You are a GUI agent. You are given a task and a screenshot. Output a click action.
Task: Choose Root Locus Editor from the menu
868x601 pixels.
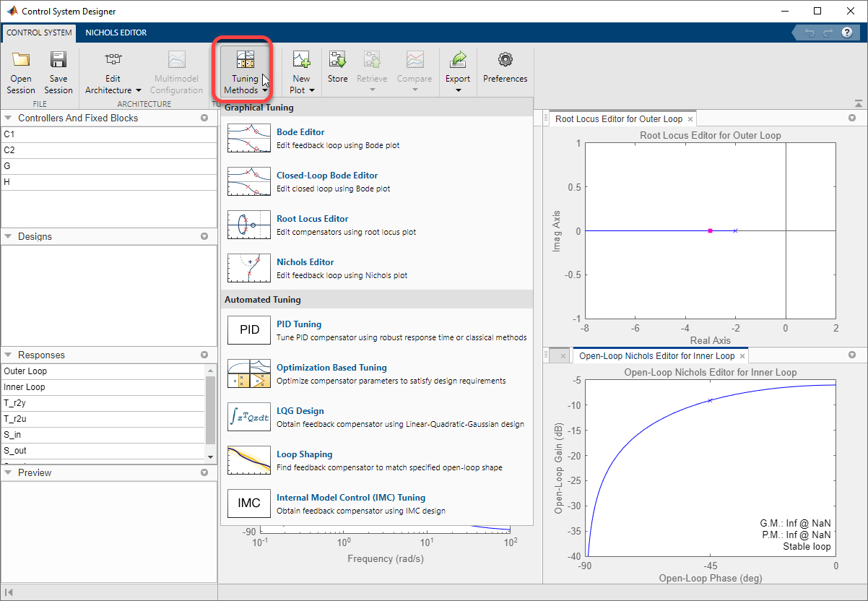tap(312, 219)
